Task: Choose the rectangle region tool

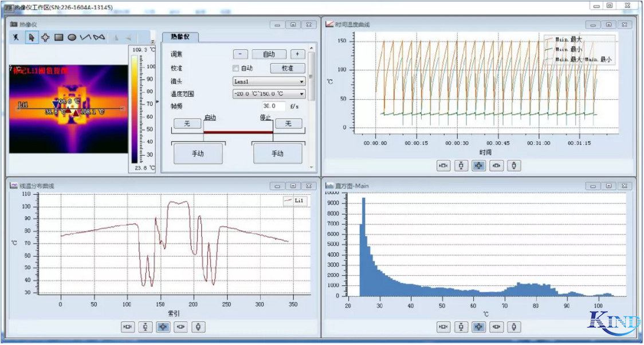Action: coord(58,37)
